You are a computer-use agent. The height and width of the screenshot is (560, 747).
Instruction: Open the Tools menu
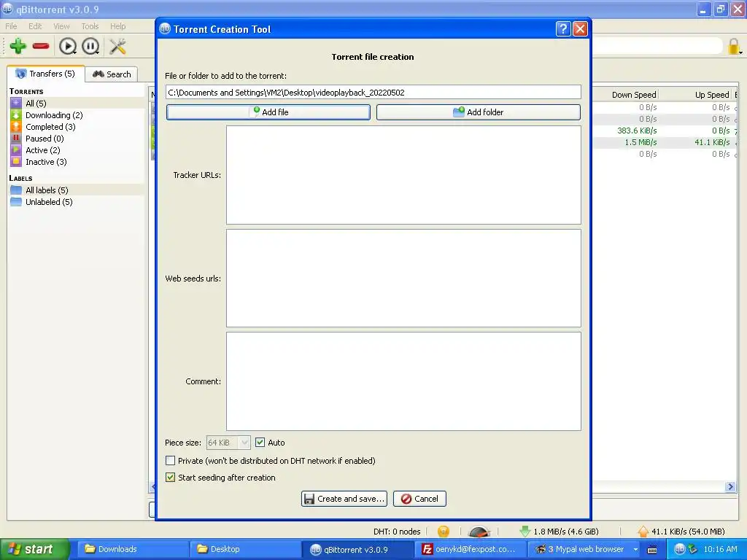pos(90,26)
